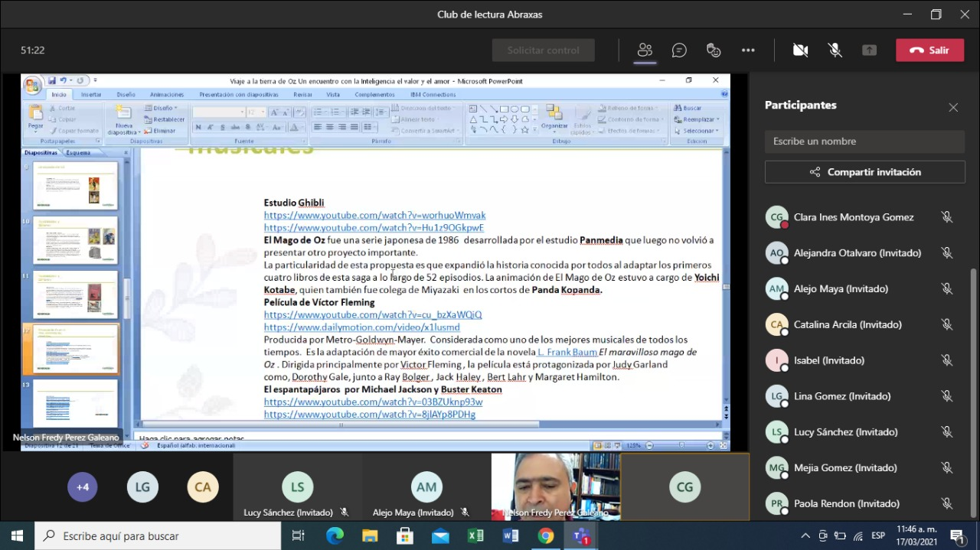980x550 pixels.
Task: Open the Animaciones ribbon tab
Action: (167, 95)
